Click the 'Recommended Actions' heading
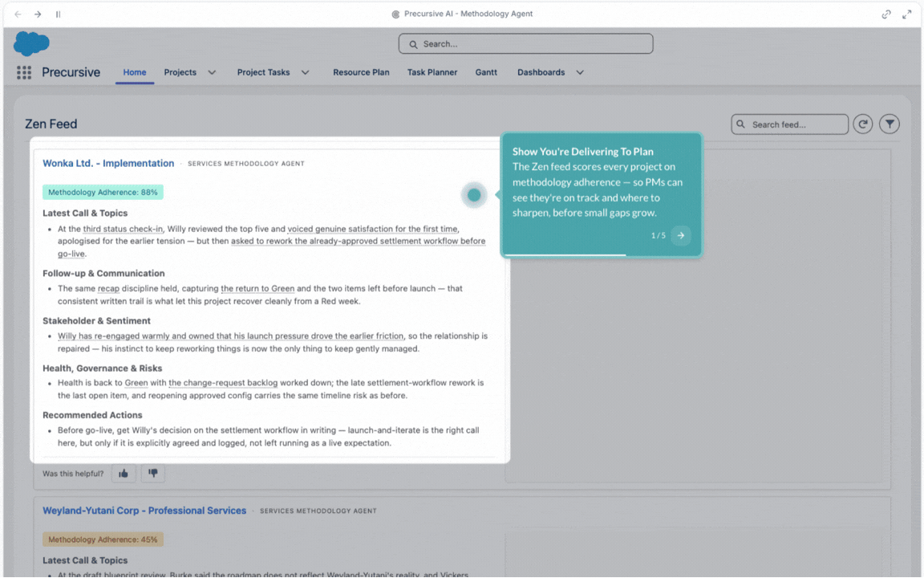Screen dimensions: 924x578 92,415
